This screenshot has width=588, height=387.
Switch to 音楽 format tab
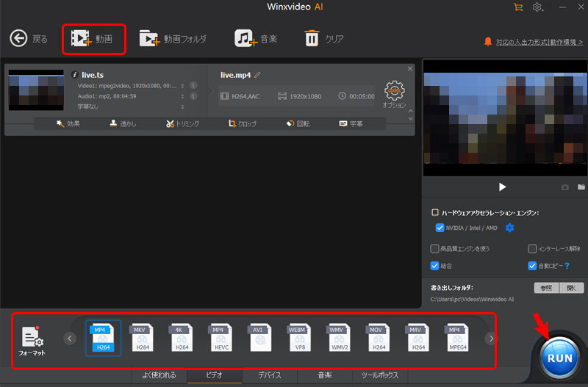click(324, 375)
